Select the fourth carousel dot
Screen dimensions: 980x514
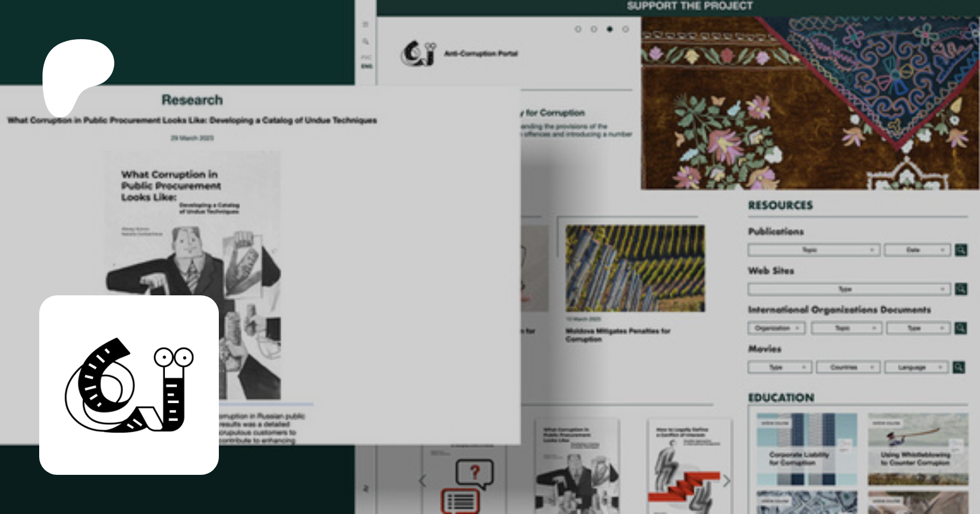pyautogui.click(x=626, y=29)
